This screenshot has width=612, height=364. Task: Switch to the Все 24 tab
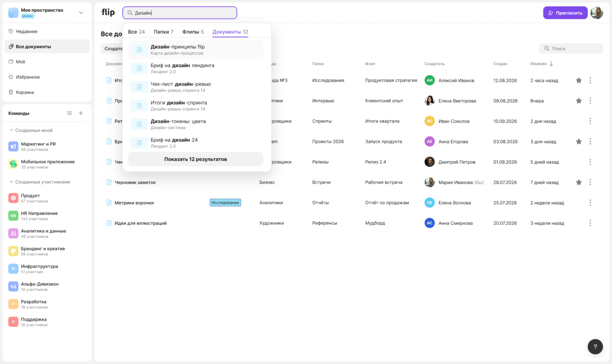tap(136, 32)
